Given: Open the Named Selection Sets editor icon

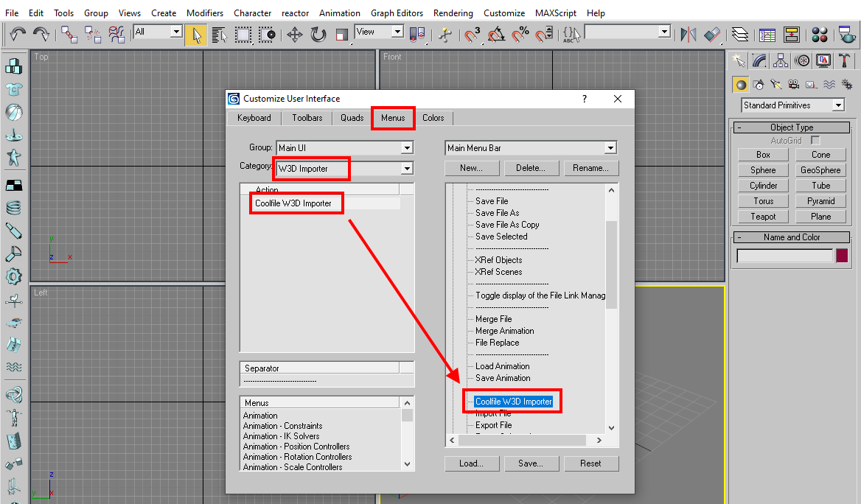Looking at the screenshot, I should (x=571, y=35).
